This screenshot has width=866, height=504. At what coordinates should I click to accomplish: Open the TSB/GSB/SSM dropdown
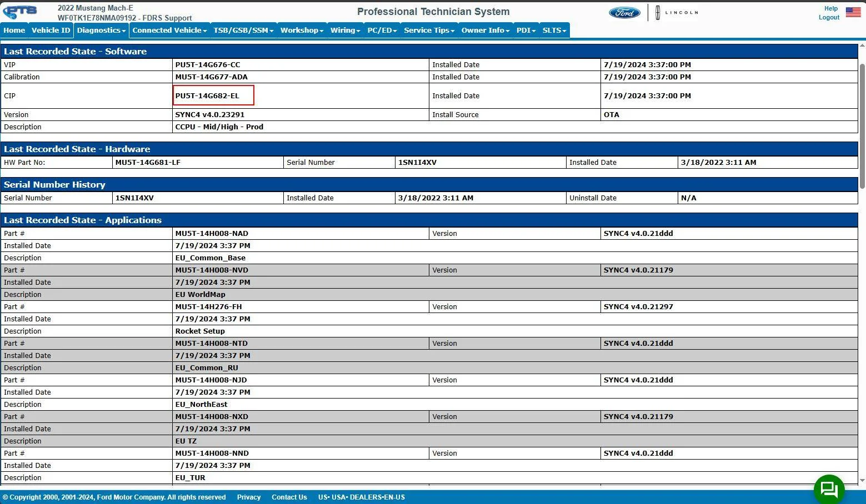[243, 30]
